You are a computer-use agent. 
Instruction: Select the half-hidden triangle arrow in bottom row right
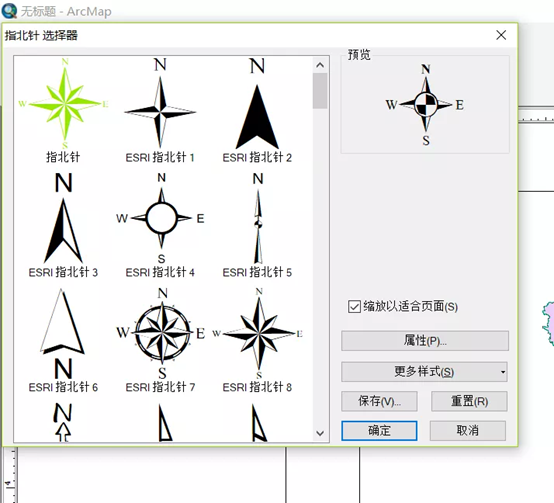point(259,423)
